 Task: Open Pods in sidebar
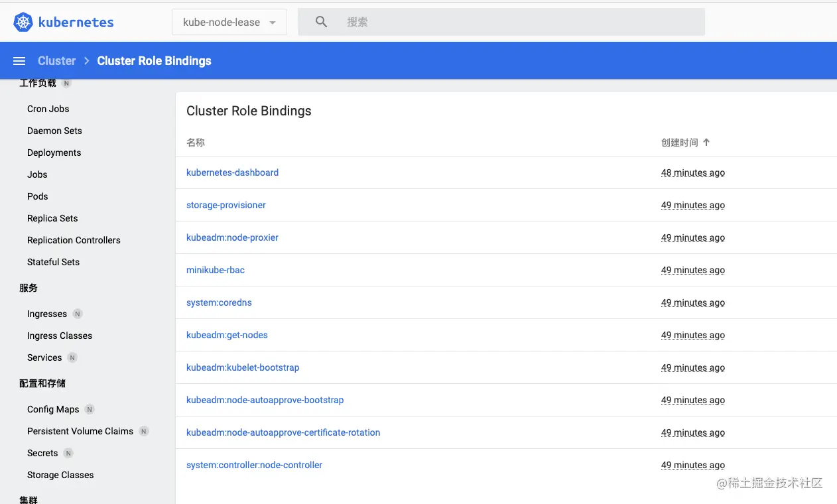point(38,196)
